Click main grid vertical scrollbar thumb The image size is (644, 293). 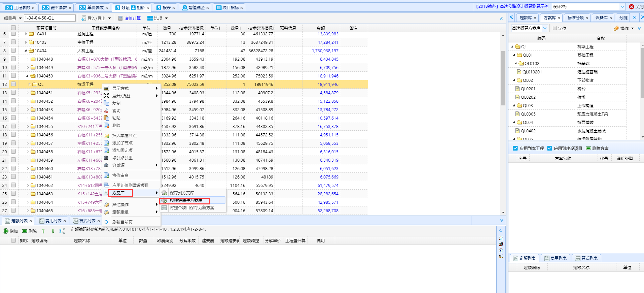[x=503, y=78]
